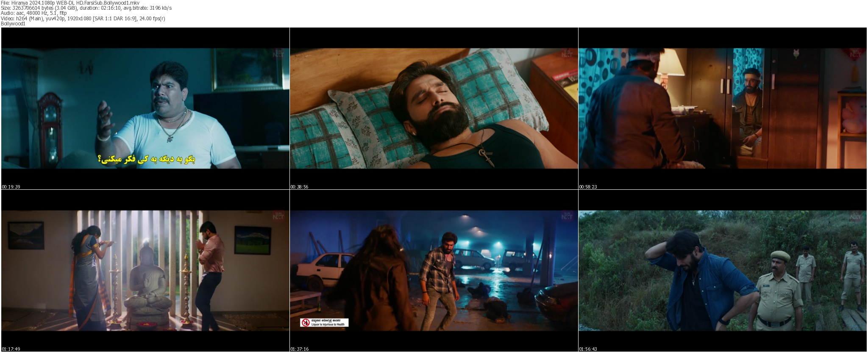
Task: Click the 00:19:39 timestamp label
Action: click(x=11, y=187)
